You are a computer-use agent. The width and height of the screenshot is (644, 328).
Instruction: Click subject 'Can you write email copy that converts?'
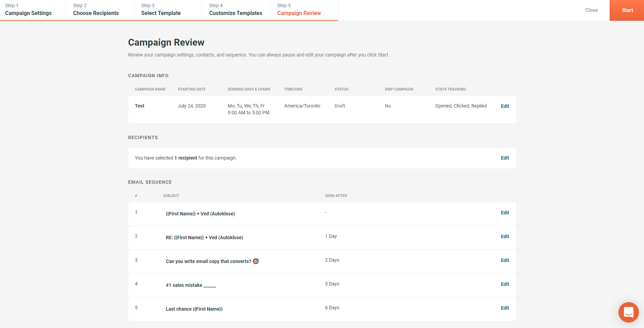pyautogui.click(x=212, y=261)
